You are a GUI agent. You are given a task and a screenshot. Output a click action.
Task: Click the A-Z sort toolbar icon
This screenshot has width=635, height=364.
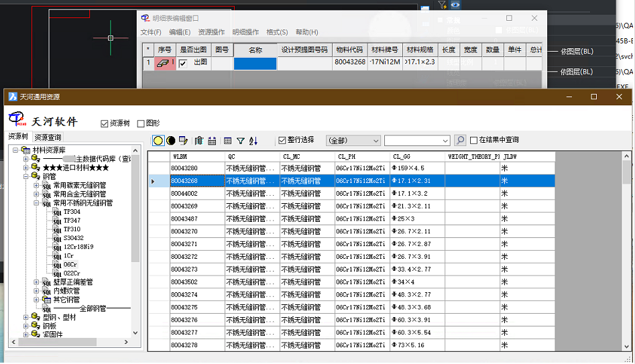[x=253, y=141]
